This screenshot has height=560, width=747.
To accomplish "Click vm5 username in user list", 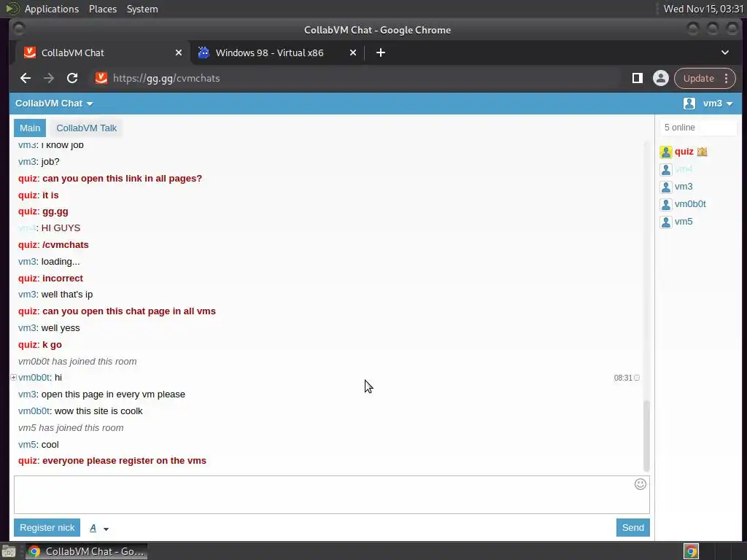I will coord(683,222).
